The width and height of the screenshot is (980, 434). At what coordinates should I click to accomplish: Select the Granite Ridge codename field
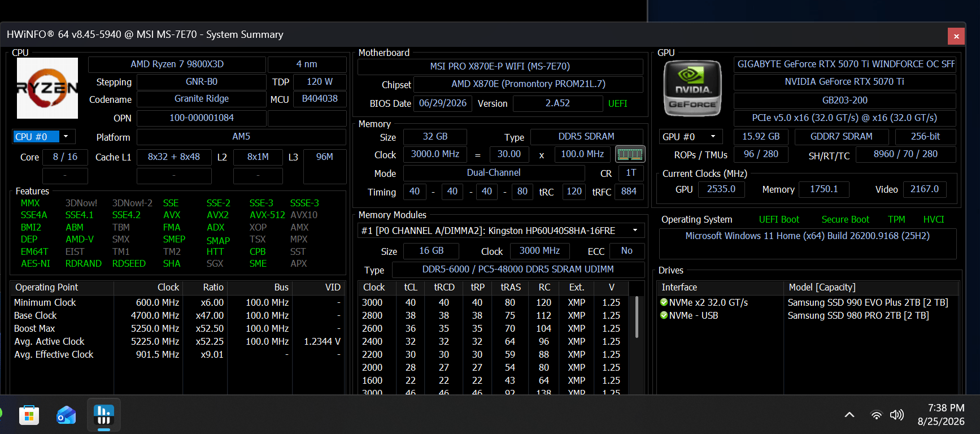tap(202, 99)
